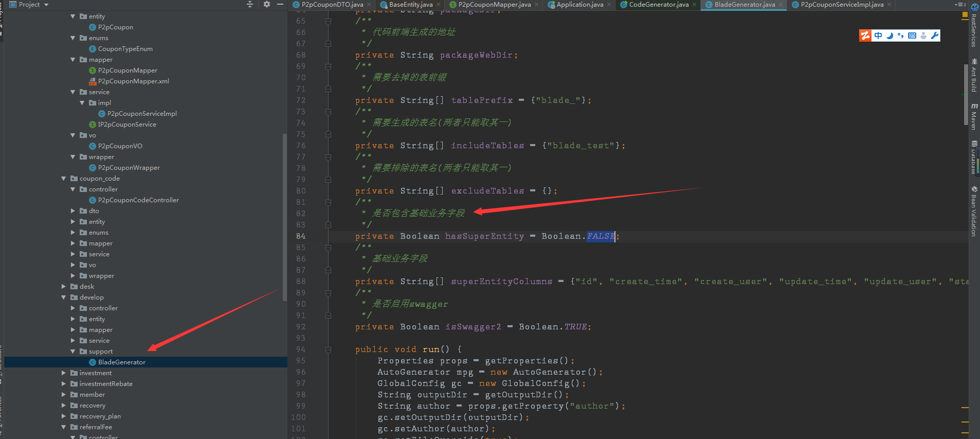The image size is (980, 439).
Task: Open IME wrench settings icon
Action: coord(935,36)
